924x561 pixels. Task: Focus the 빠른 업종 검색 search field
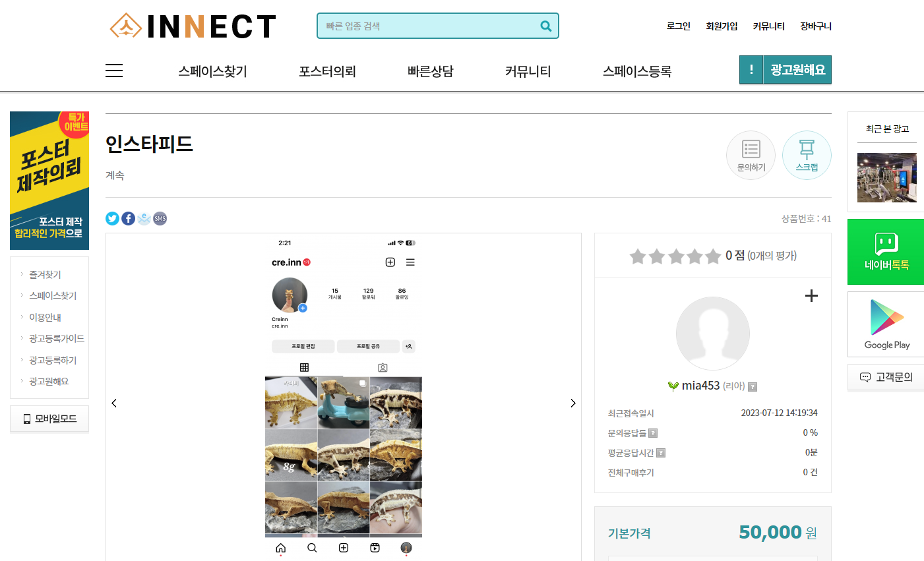click(429, 26)
